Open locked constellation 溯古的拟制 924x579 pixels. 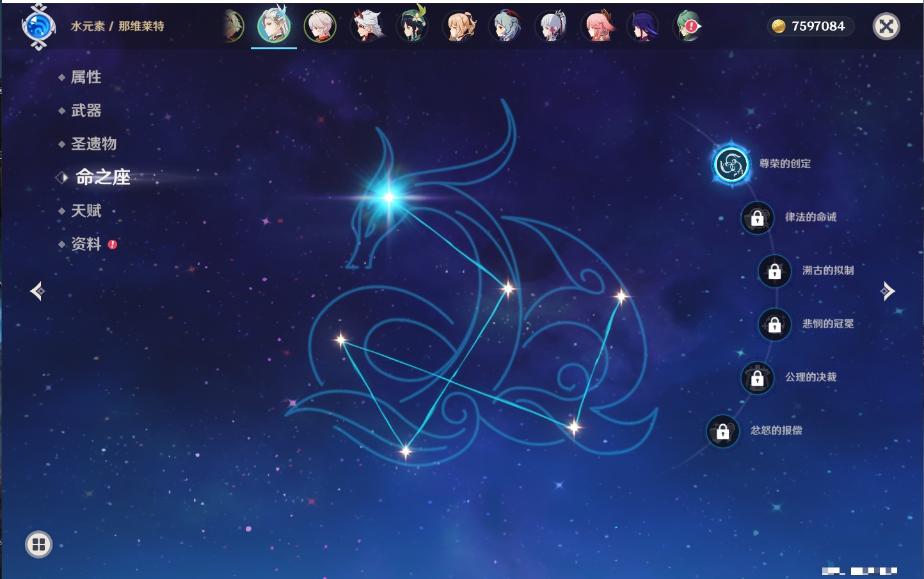[x=775, y=271]
